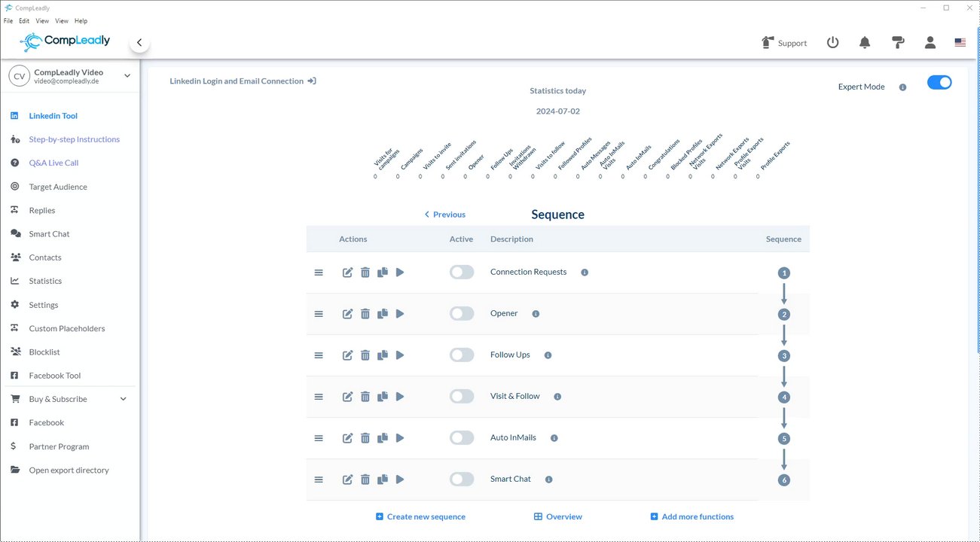Screen dimensions: 980x542
Task: Copy the Auto InMails step
Action: (383, 438)
